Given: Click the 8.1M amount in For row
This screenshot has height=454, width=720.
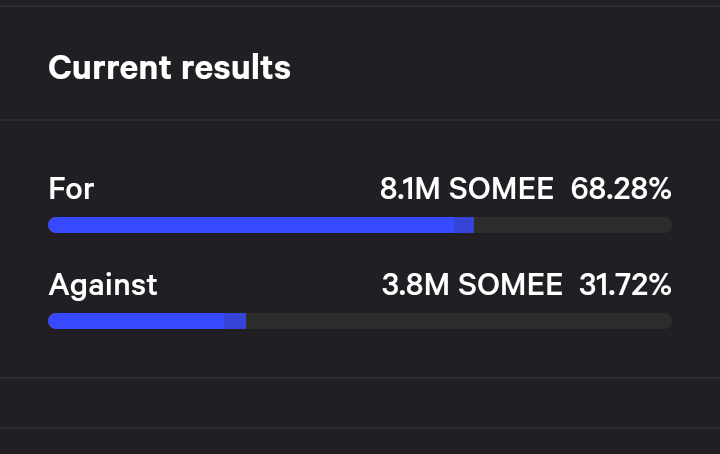Looking at the screenshot, I should point(410,189).
